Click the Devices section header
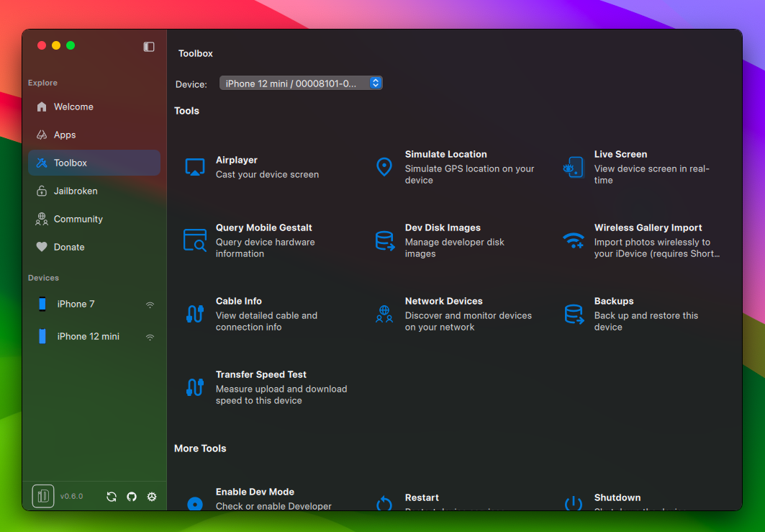 (x=43, y=278)
